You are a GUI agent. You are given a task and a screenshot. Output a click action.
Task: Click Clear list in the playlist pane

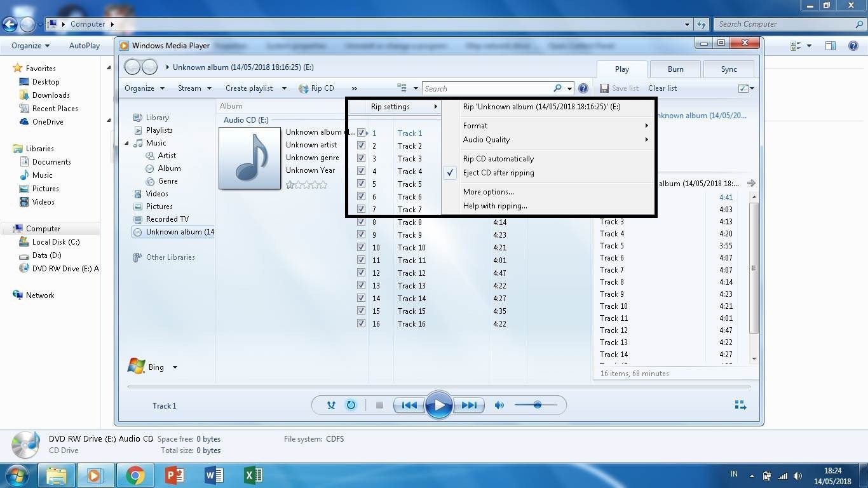662,88
